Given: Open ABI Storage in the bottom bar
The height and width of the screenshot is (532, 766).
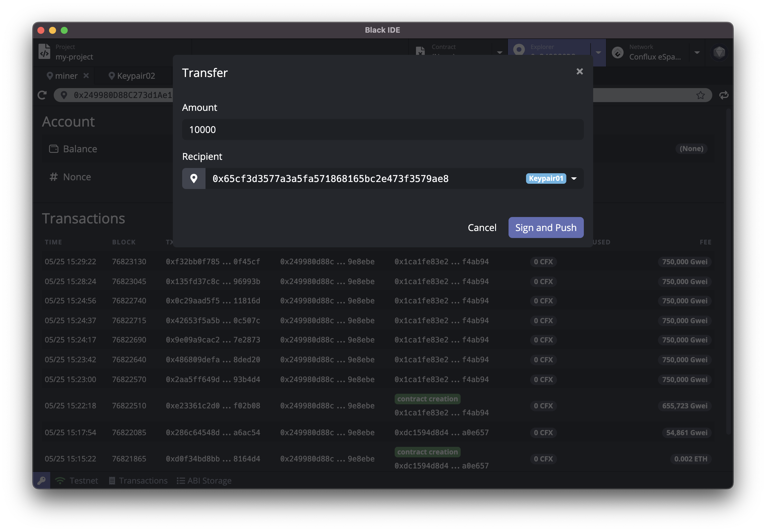Looking at the screenshot, I should 204,480.
